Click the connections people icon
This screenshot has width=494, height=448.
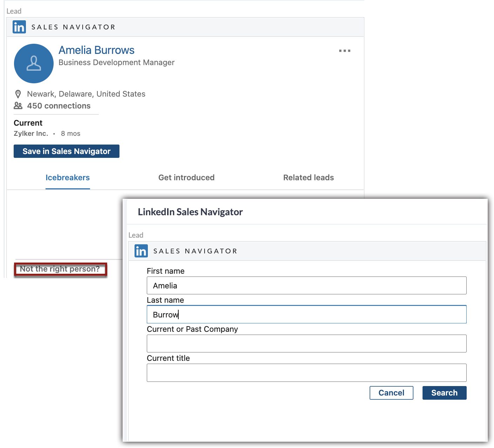click(x=18, y=105)
